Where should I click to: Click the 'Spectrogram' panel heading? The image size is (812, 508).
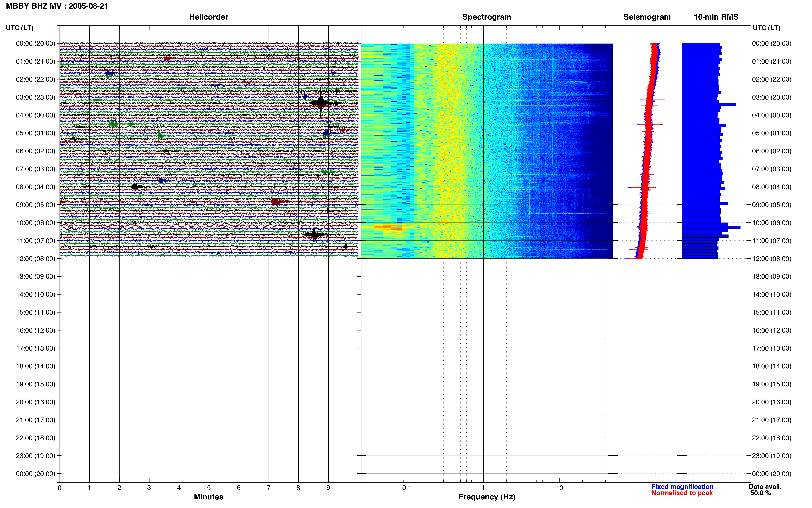click(x=487, y=17)
